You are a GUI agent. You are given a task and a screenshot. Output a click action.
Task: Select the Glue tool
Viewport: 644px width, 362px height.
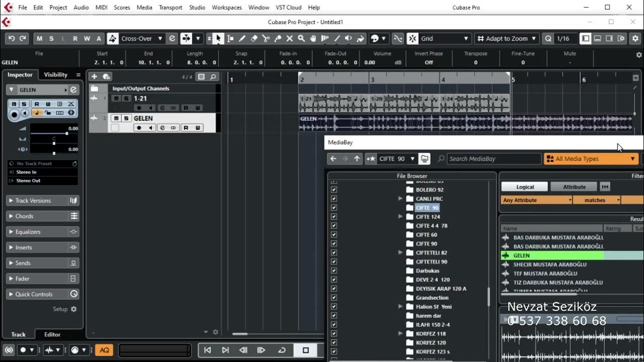pos(278,38)
